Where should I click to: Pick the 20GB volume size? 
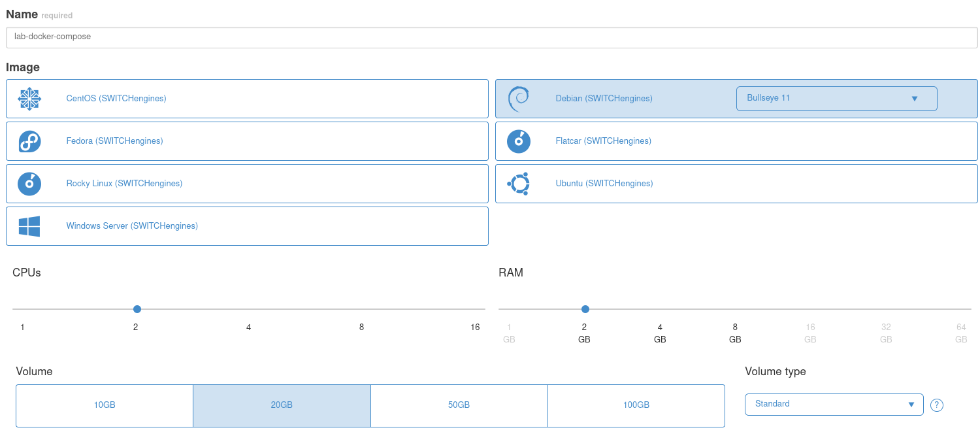(x=282, y=405)
